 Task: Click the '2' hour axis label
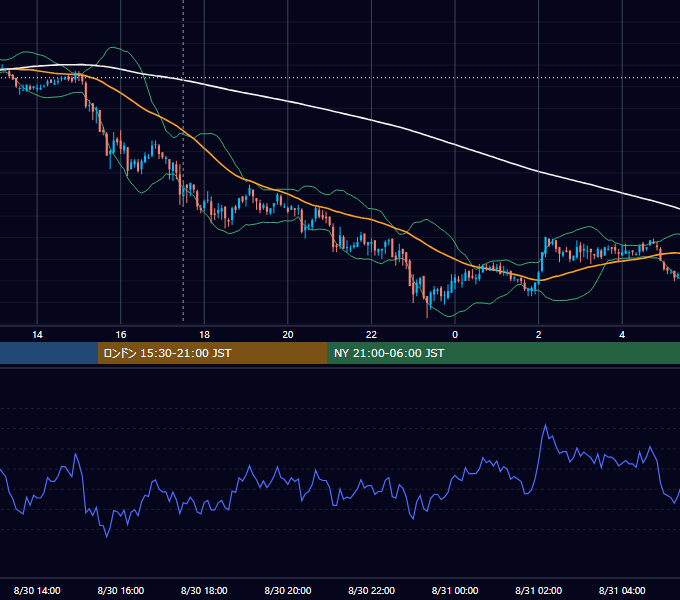(x=539, y=335)
